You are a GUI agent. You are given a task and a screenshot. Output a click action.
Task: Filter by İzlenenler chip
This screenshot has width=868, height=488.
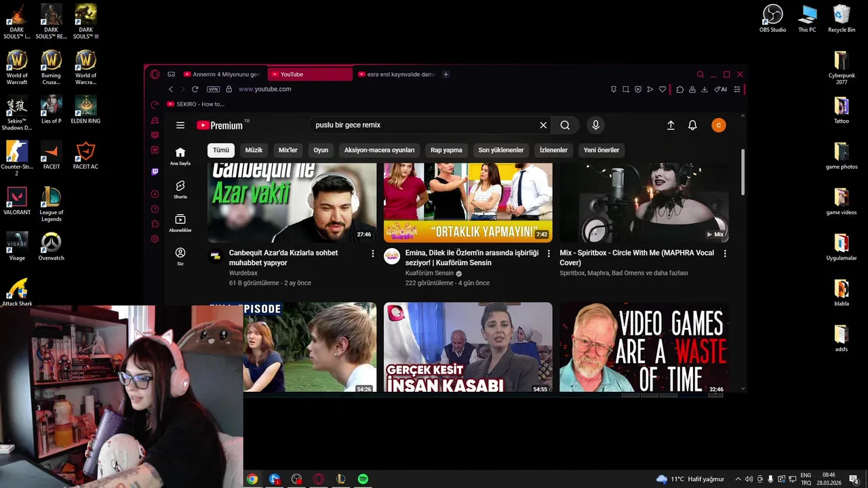tap(553, 150)
